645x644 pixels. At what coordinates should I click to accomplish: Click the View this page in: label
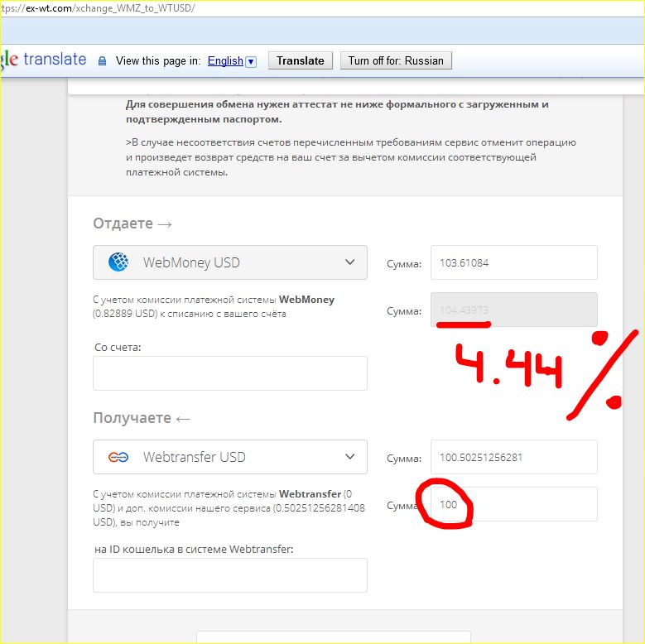coord(158,61)
